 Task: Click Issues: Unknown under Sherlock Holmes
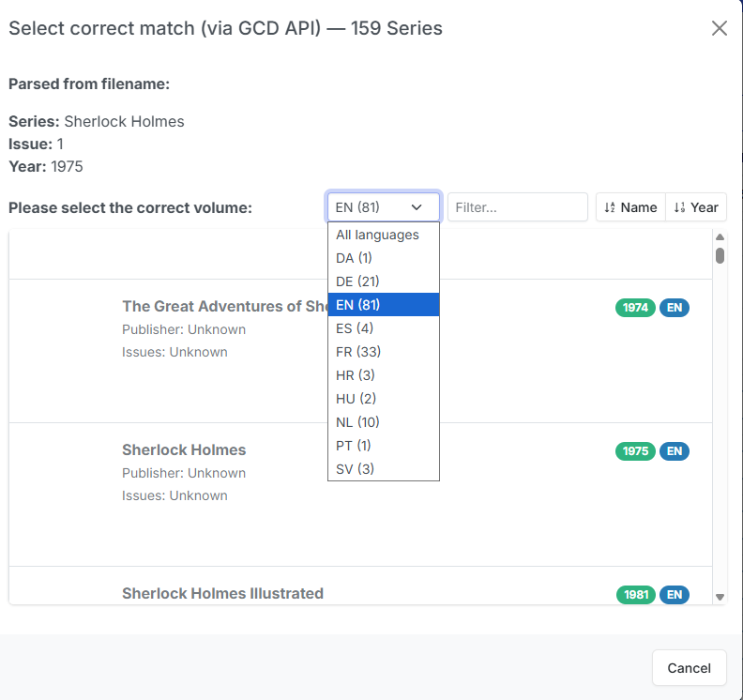[x=174, y=495]
